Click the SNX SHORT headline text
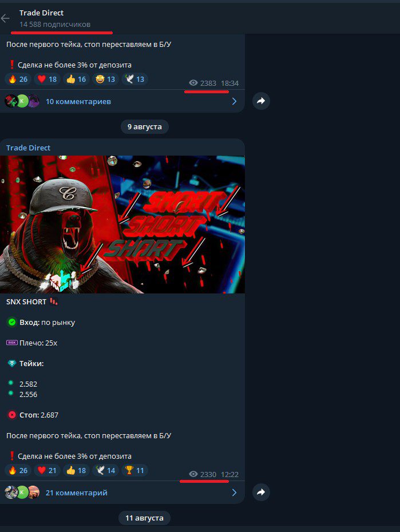Image resolution: width=400 pixels, height=532 pixels. 26,301
